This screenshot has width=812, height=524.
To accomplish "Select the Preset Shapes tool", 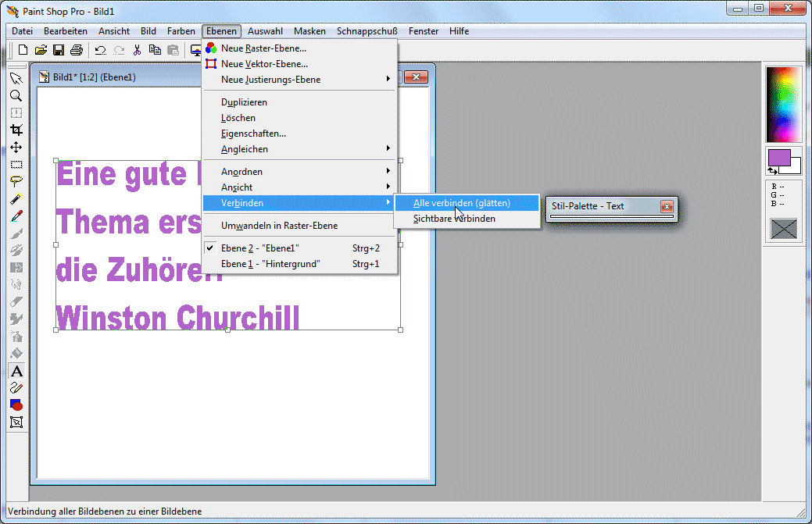I will pos(16,405).
